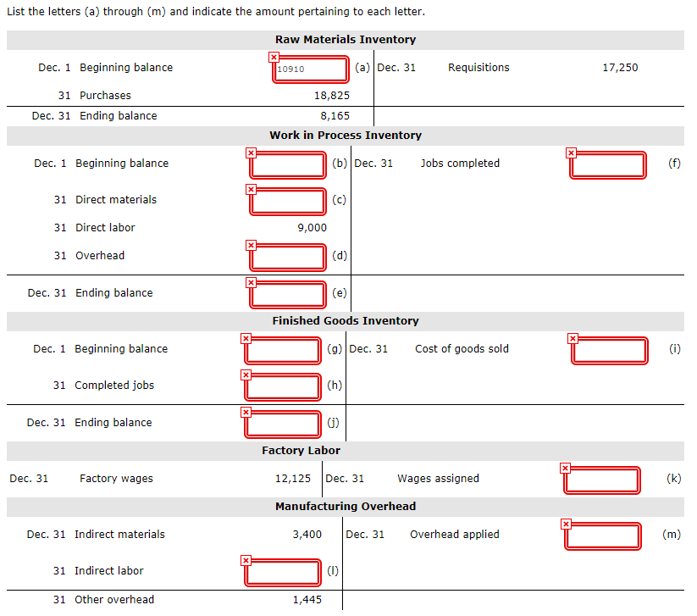Click the Jobs completed input (f)
Image resolution: width=697 pixels, height=616 pixels.
[607, 165]
